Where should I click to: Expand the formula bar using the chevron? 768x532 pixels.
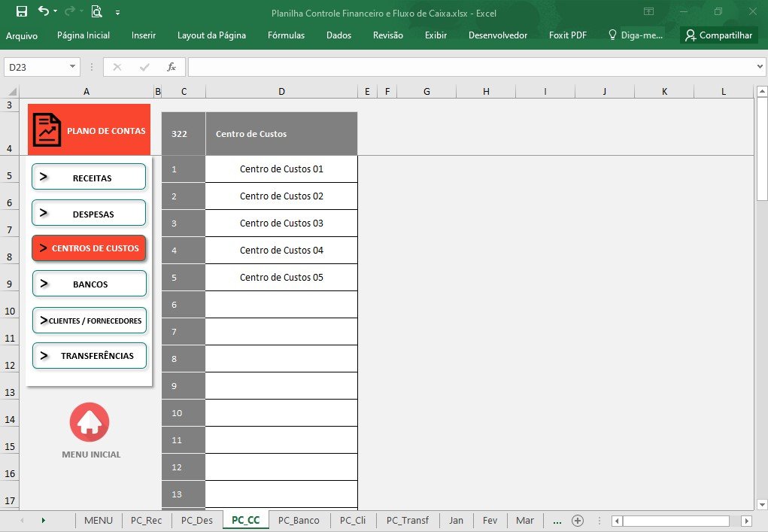[x=760, y=67]
